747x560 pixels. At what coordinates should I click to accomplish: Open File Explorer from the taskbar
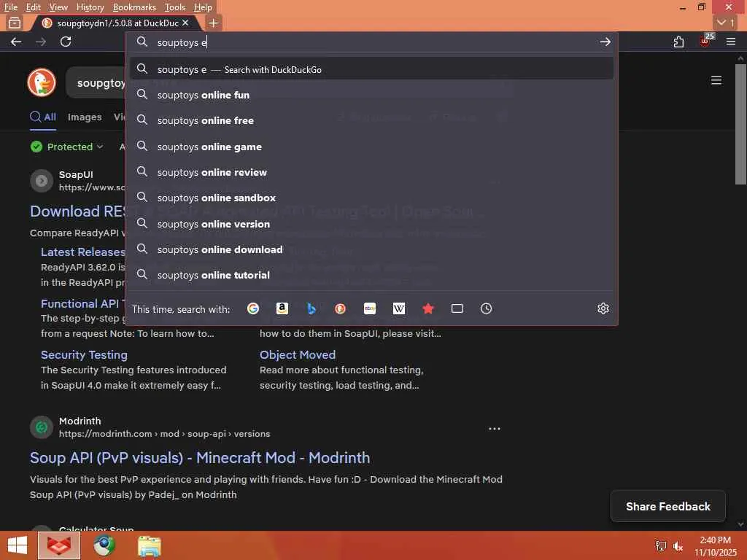(x=149, y=545)
